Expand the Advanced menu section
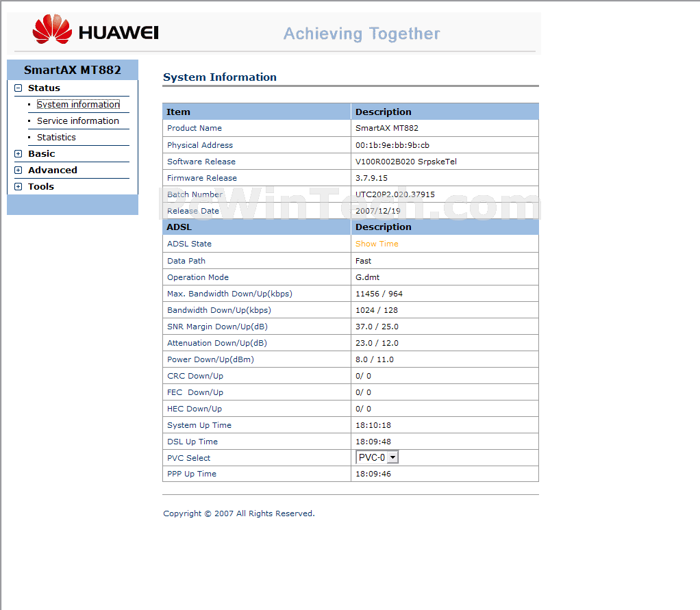The image size is (700, 610). coord(18,170)
